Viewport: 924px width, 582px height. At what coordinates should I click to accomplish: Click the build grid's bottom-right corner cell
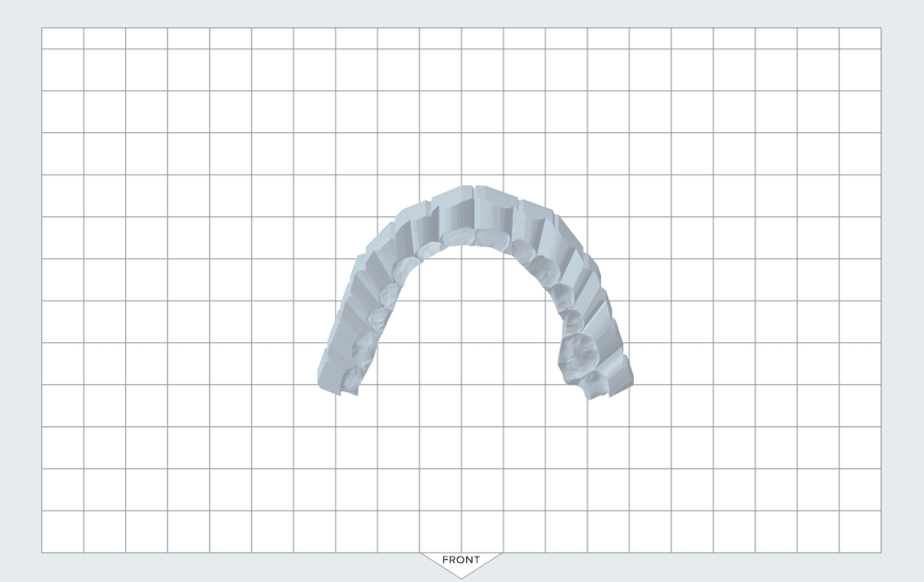[860, 531]
